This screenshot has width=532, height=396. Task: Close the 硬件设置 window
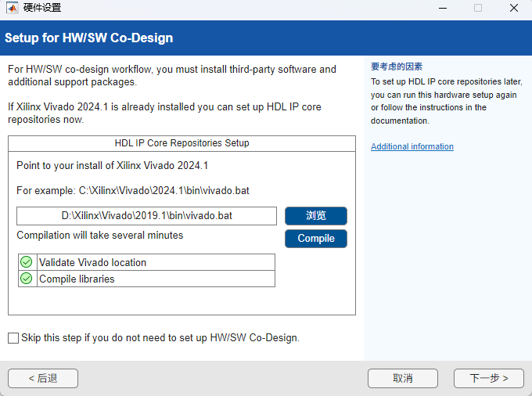pos(514,8)
